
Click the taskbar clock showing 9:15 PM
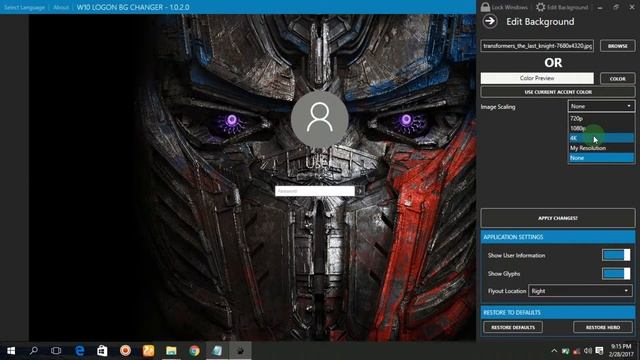621,351
